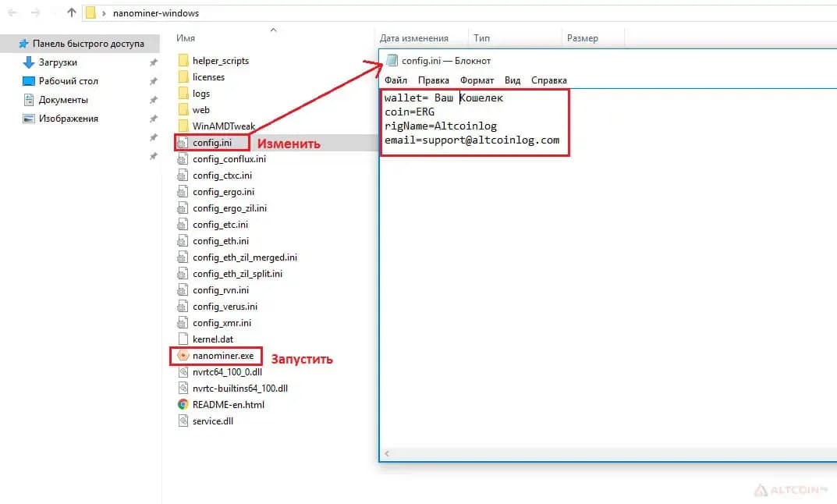Click the config_eth_zil_split.ini file icon
The width and height of the screenshot is (837, 504).
pos(183,273)
